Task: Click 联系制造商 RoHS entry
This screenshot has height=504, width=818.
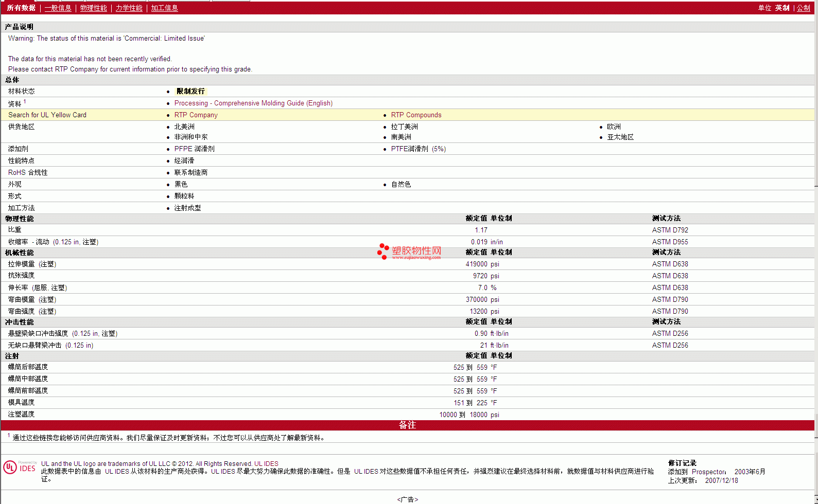Action: point(191,173)
